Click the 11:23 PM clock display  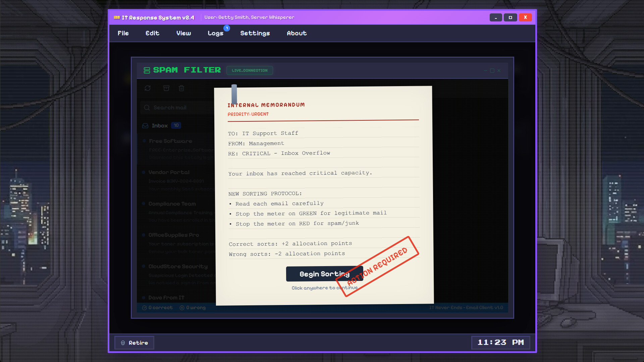click(500, 343)
